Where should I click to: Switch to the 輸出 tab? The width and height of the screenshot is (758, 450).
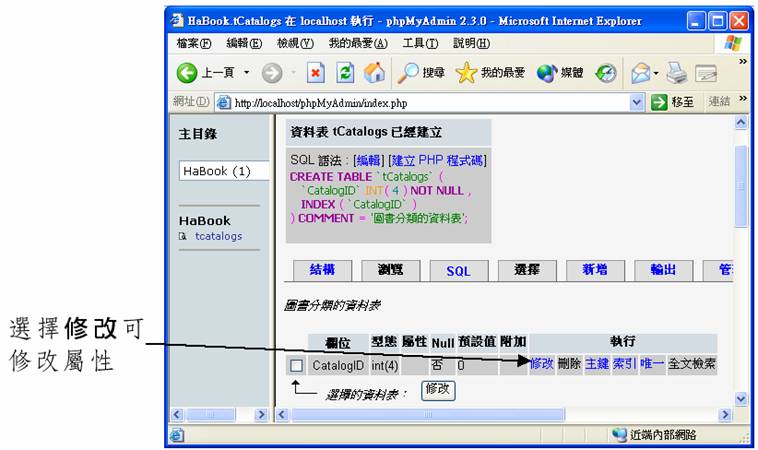[x=663, y=270]
